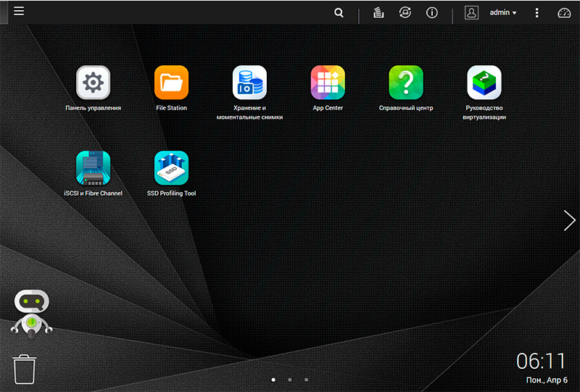The height and width of the screenshot is (392, 580).
Task: Open background tasks icon in top bar
Action: [x=378, y=13]
